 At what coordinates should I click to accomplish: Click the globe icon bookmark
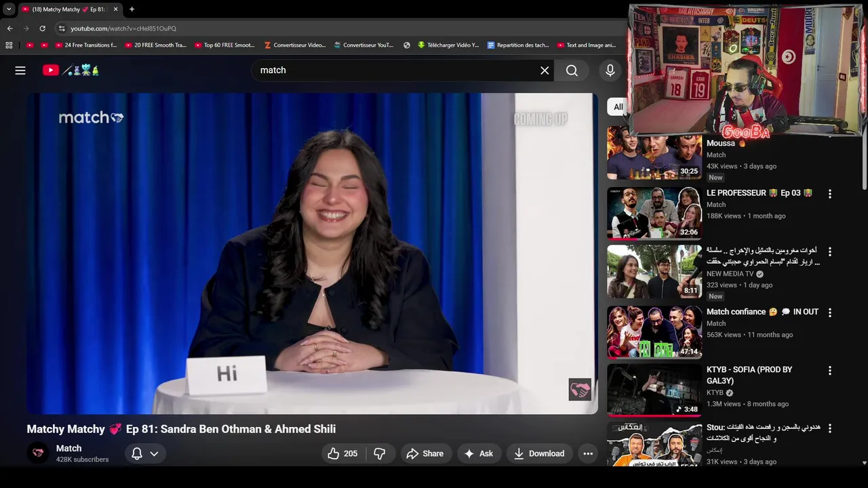pos(406,45)
